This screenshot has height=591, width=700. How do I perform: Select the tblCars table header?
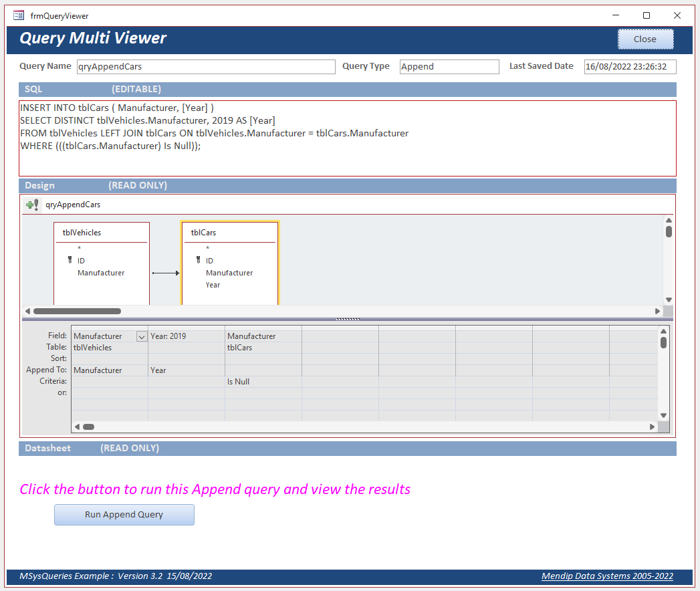pos(229,233)
